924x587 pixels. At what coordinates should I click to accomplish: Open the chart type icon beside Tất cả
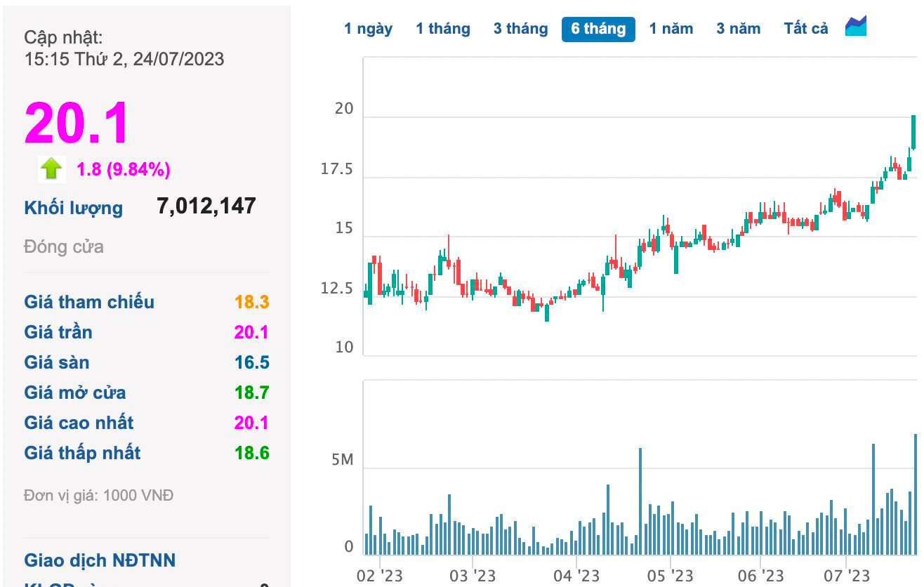tap(856, 27)
